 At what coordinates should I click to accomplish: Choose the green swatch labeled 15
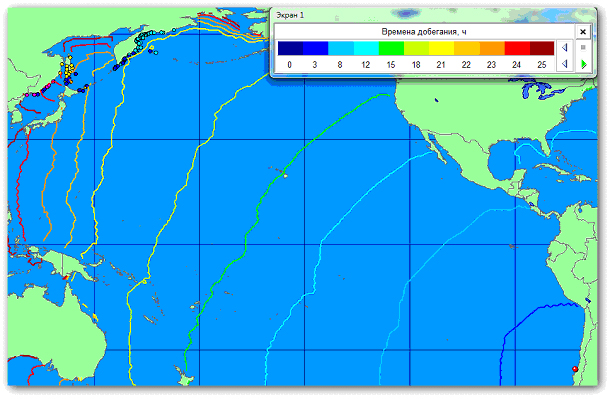pos(391,48)
